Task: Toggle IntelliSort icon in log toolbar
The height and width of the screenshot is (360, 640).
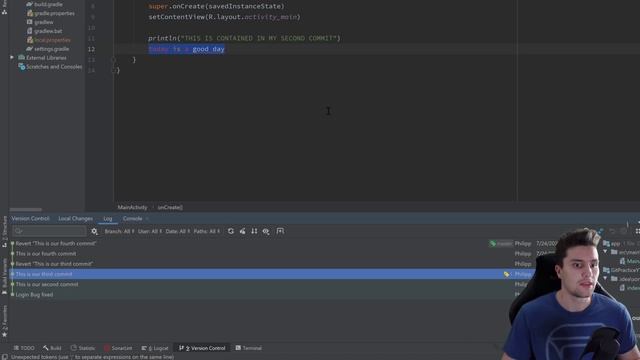Action: [x=254, y=231]
